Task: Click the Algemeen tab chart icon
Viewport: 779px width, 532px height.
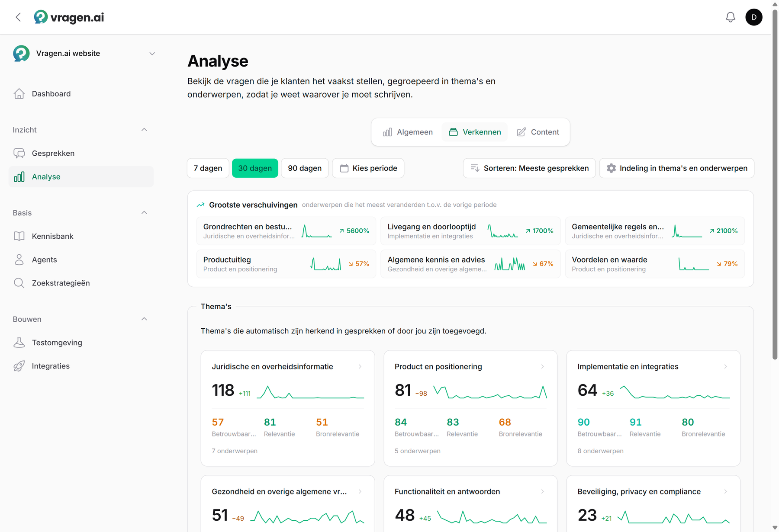Action: tap(387, 132)
